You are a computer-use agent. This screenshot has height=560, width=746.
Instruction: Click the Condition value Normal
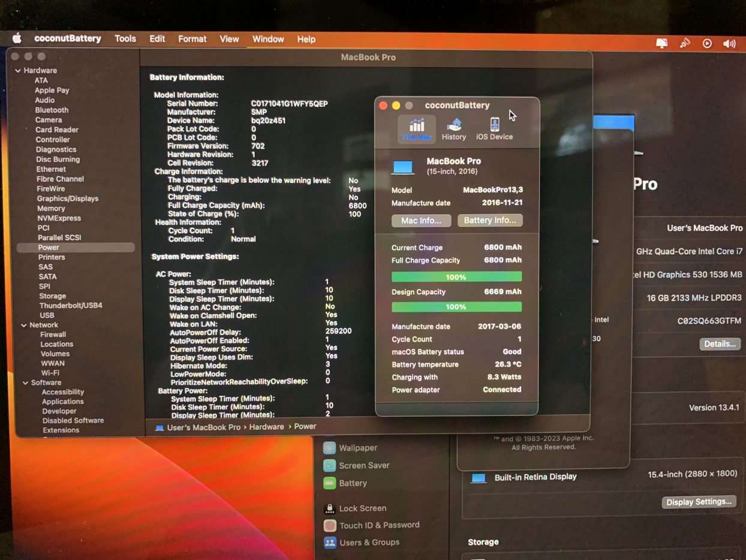point(243,239)
